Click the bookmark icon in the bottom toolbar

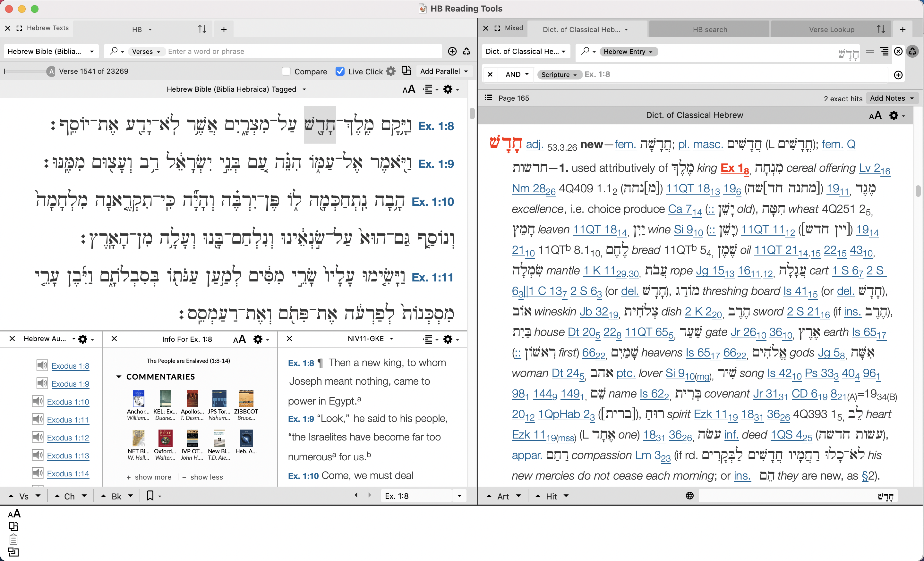[150, 495]
